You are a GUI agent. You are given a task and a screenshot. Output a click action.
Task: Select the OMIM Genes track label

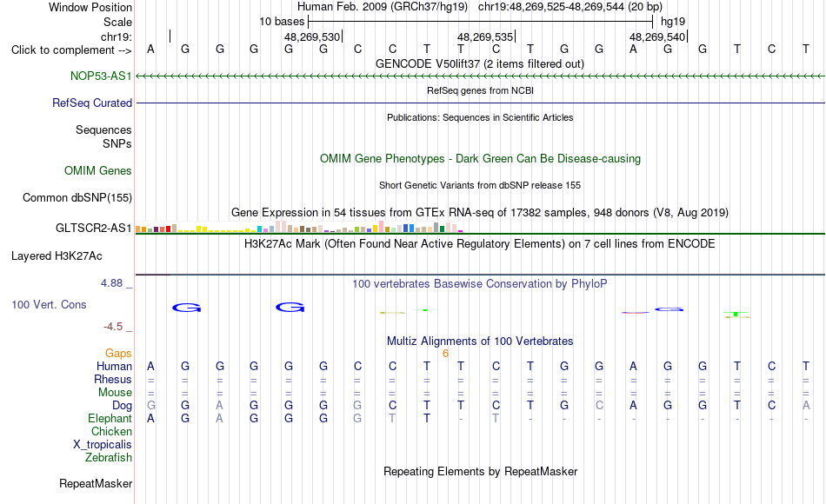97,171
